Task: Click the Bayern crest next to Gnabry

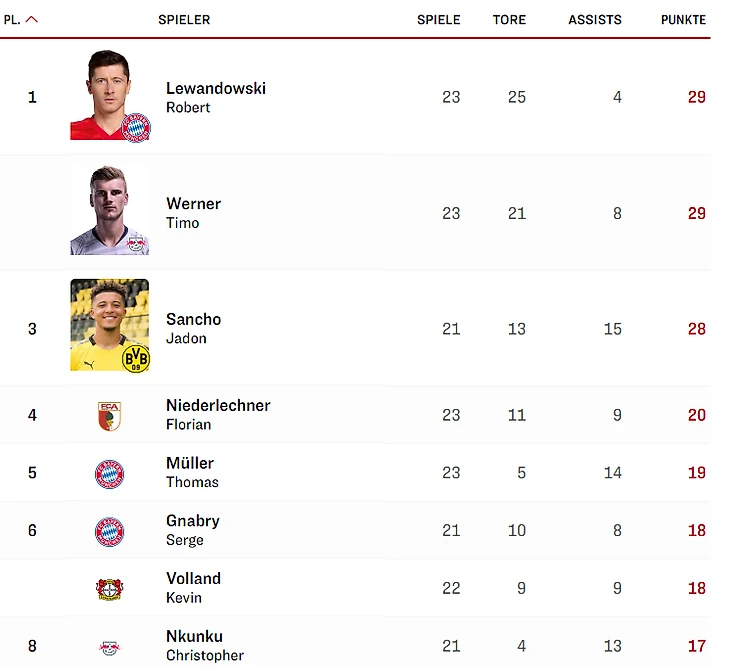Action: [x=110, y=531]
